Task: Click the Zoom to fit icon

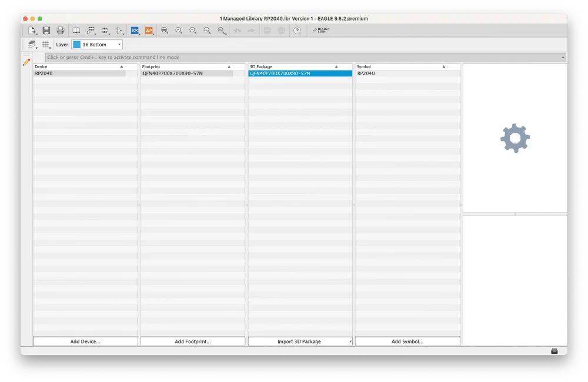Action: (165, 31)
